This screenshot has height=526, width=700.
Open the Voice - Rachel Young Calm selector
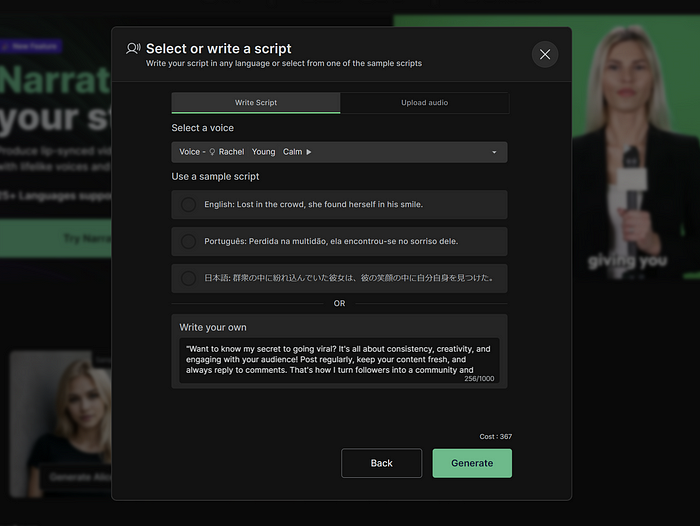339,152
